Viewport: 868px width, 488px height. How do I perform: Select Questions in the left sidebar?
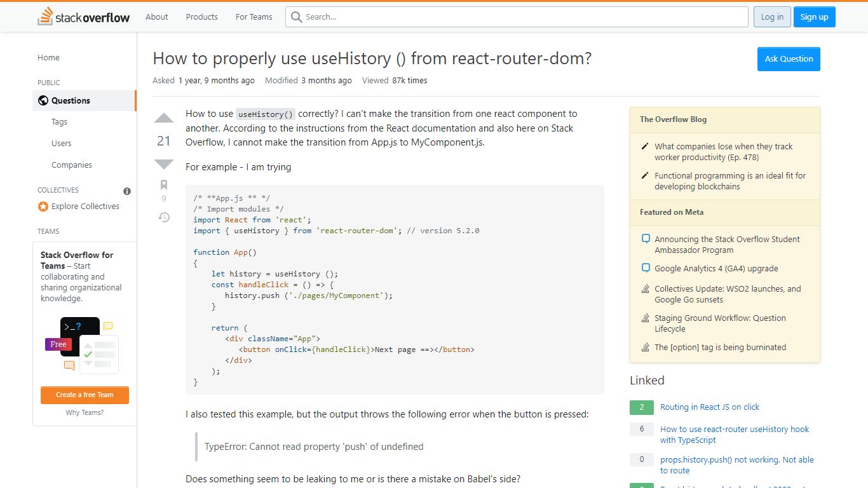(x=84, y=100)
